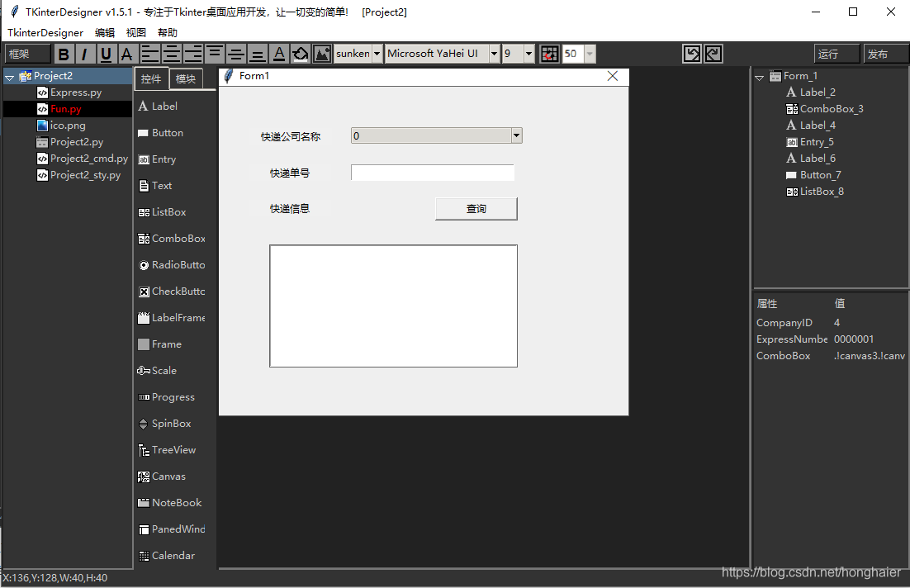Screen dimensions: 910x588
Task: Click the grid snap toolbar icon
Action: [549, 54]
